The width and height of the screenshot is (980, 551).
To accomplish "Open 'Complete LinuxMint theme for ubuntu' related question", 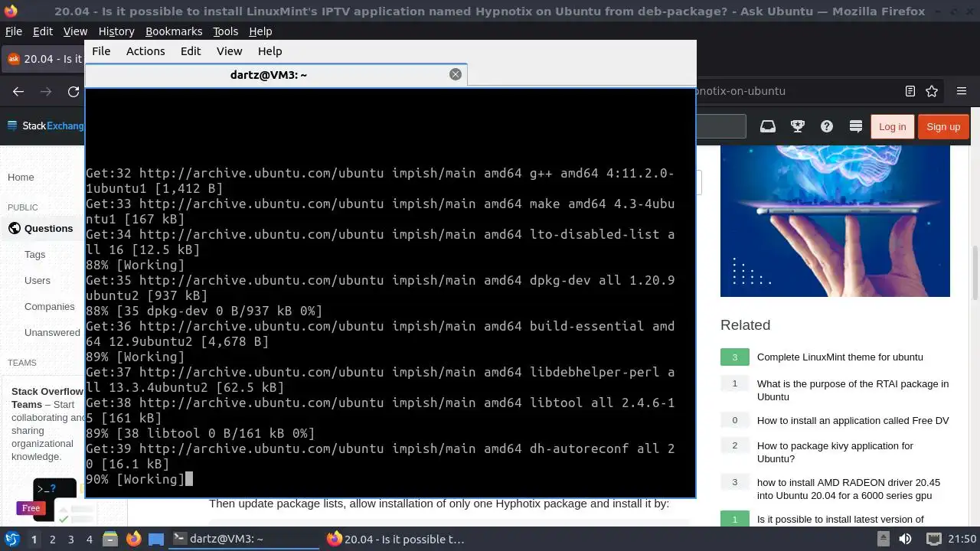I will point(840,357).
